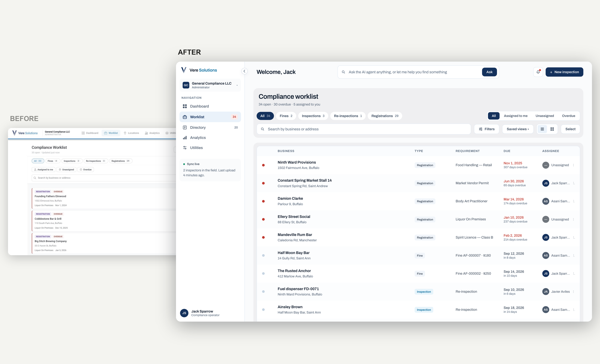
Task: Open Ninth Ward Provisions business name
Action: tap(297, 162)
